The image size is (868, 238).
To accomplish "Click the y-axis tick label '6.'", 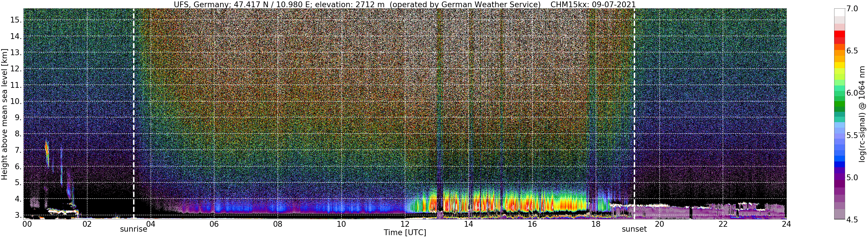I will (18, 167).
